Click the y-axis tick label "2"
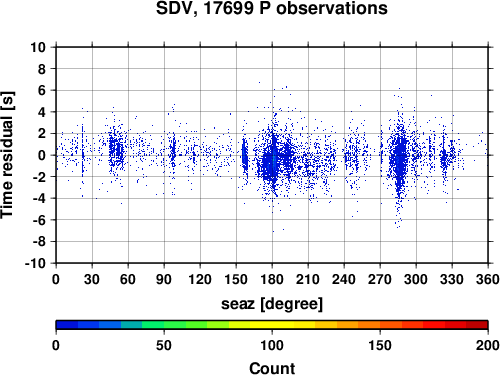The width and height of the screenshot is (500, 375). (41, 134)
